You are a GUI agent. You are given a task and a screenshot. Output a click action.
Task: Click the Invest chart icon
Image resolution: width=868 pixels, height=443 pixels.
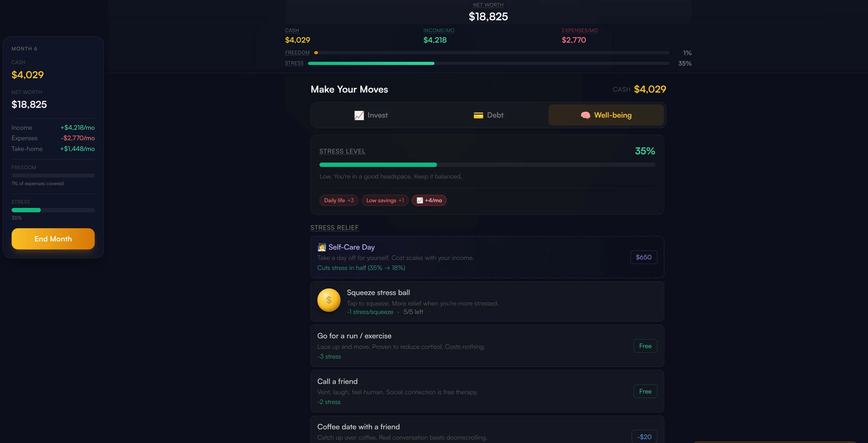(x=359, y=115)
